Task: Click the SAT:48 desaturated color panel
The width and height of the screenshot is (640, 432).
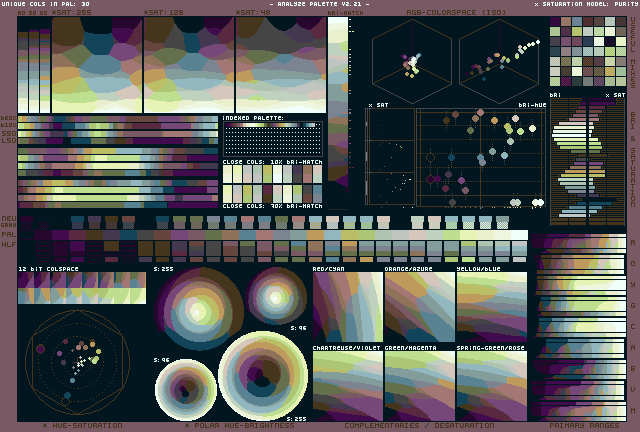Action: (278, 60)
